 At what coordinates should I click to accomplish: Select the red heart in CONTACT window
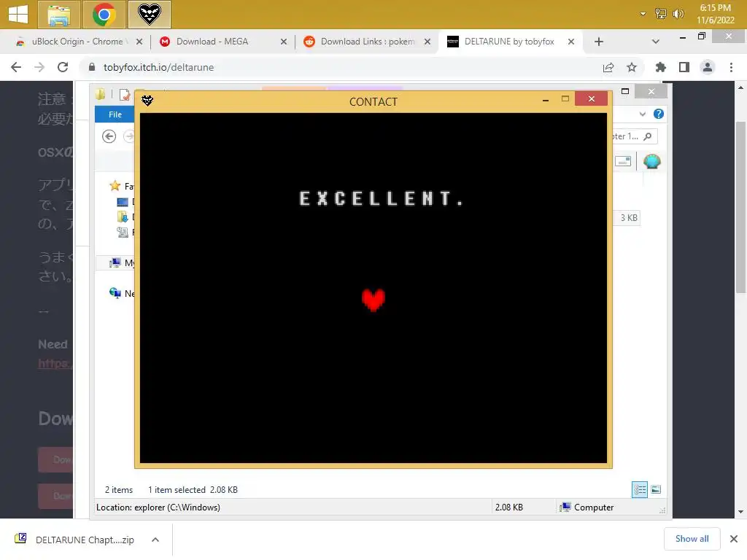(x=373, y=300)
